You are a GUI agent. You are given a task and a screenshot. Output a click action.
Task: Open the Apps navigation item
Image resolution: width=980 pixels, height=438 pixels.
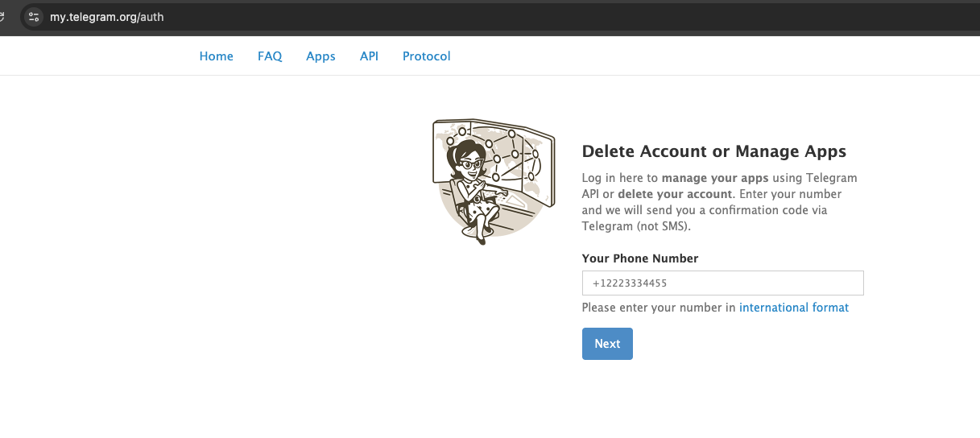click(320, 56)
